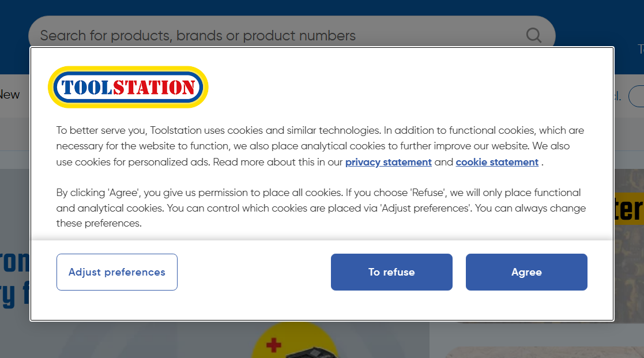Open the cookie statement link
The image size is (644, 358).
[497, 162]
